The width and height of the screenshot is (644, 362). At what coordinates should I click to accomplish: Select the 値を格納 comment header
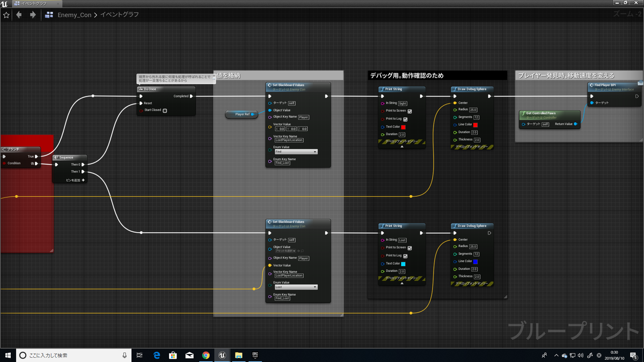point(279,76)
